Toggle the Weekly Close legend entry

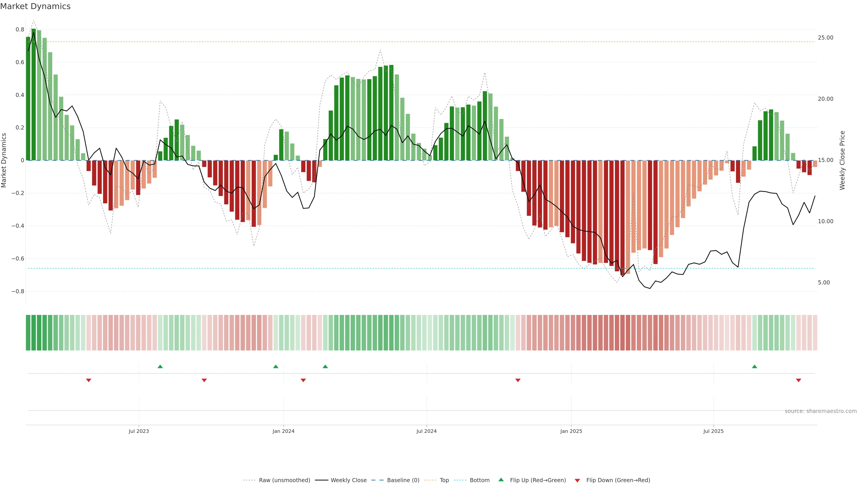coord(348,480)
